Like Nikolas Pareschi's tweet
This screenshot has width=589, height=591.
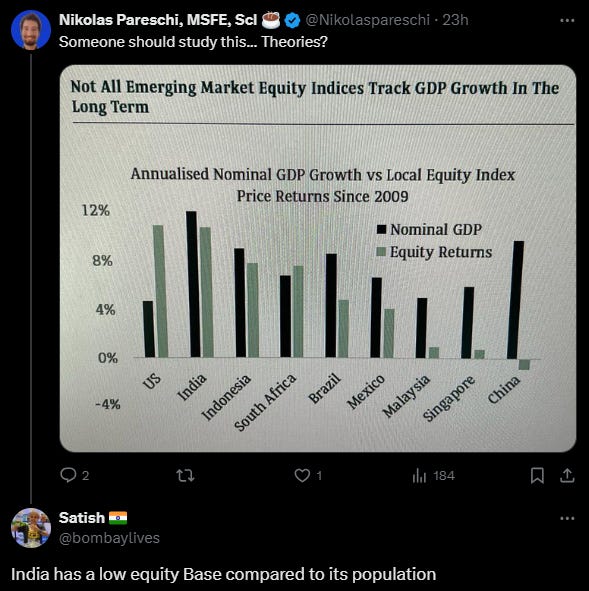click(308, 475)
